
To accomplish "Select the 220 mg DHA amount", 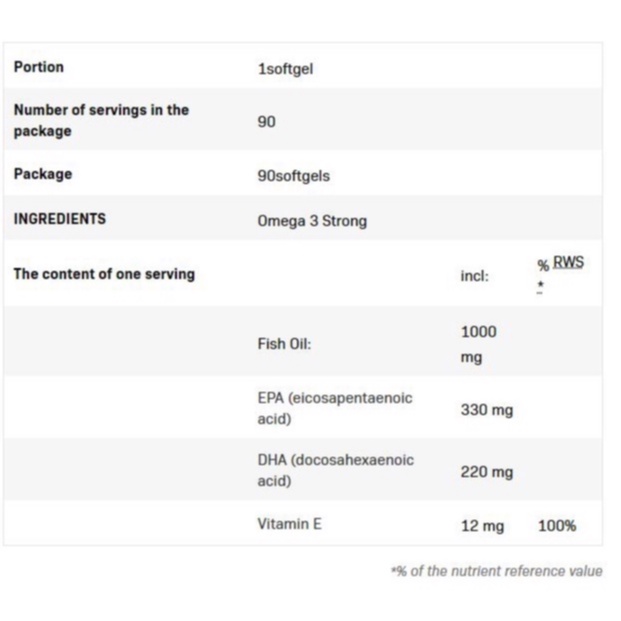I will coord(486,471).
